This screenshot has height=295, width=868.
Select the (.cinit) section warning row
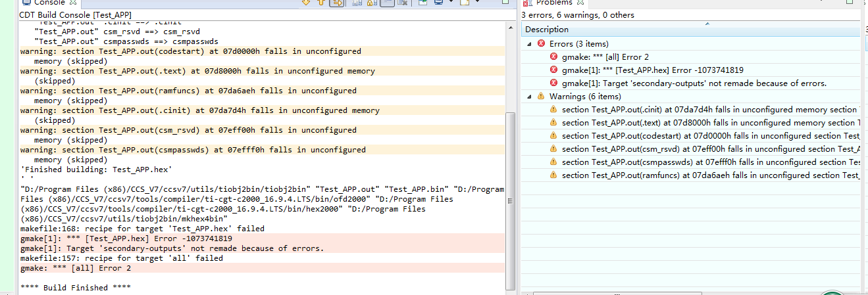coord(691,110)
